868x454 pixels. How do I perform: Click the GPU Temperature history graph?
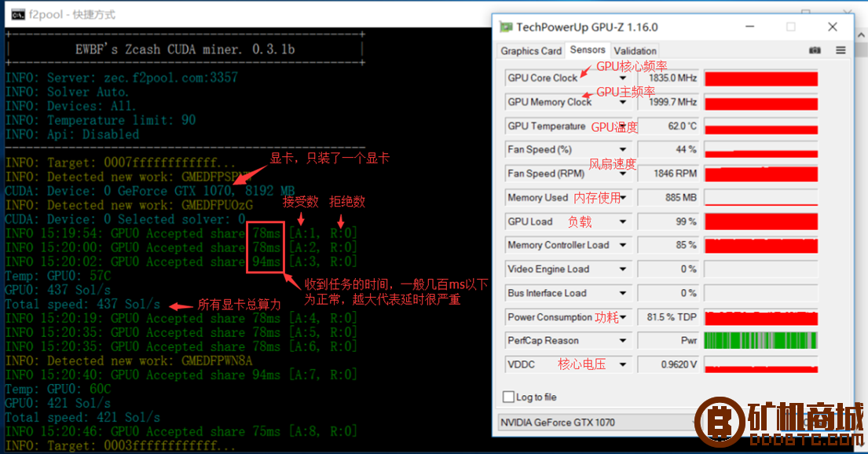[x=760, y=126]
